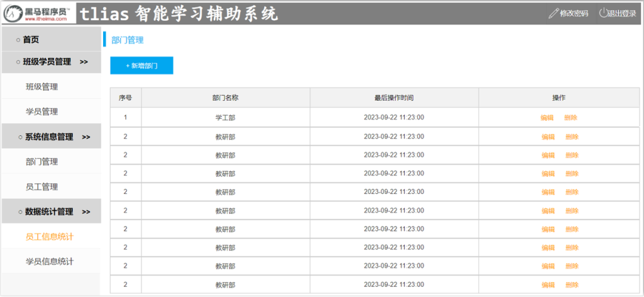Select the highlighted 员工信息统计 item

[x=50, y=237]
